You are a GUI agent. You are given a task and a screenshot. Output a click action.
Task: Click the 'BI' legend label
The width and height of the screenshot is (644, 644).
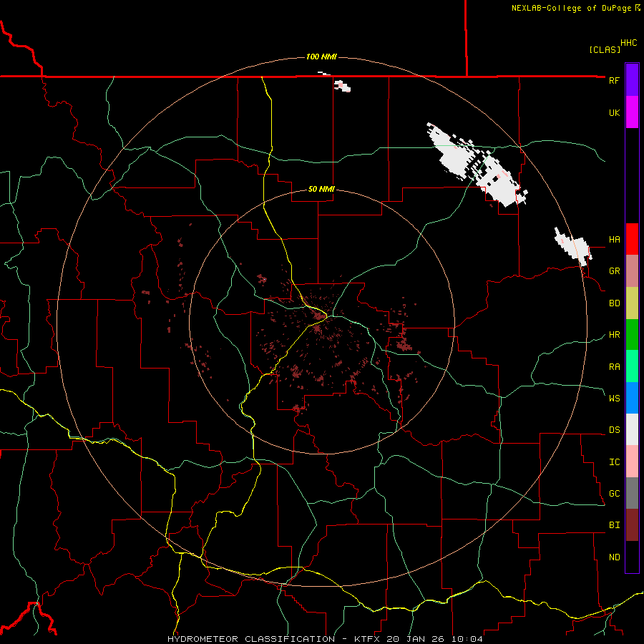click(614, 525)
